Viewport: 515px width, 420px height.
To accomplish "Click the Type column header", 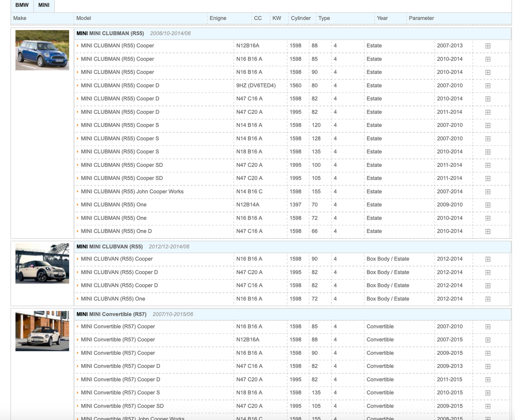I will tap(324, 18).
